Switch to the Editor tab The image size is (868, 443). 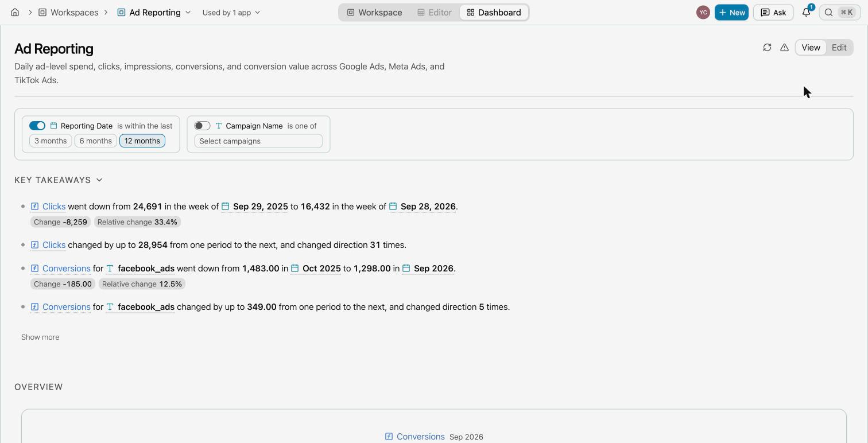tap(435, 12)
